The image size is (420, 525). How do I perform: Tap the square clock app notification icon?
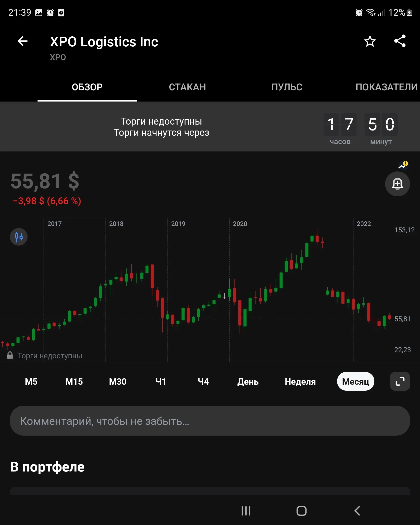point(61,13)
